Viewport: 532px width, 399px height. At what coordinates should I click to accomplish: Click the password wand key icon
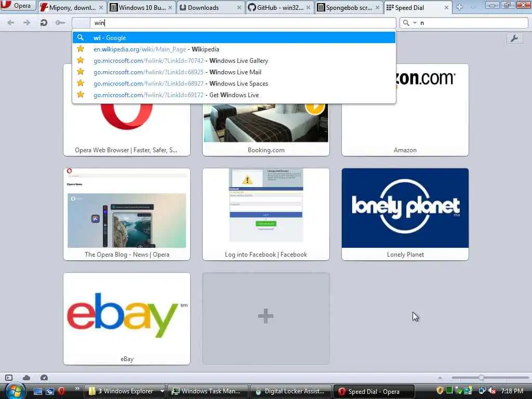click(60, 23)
